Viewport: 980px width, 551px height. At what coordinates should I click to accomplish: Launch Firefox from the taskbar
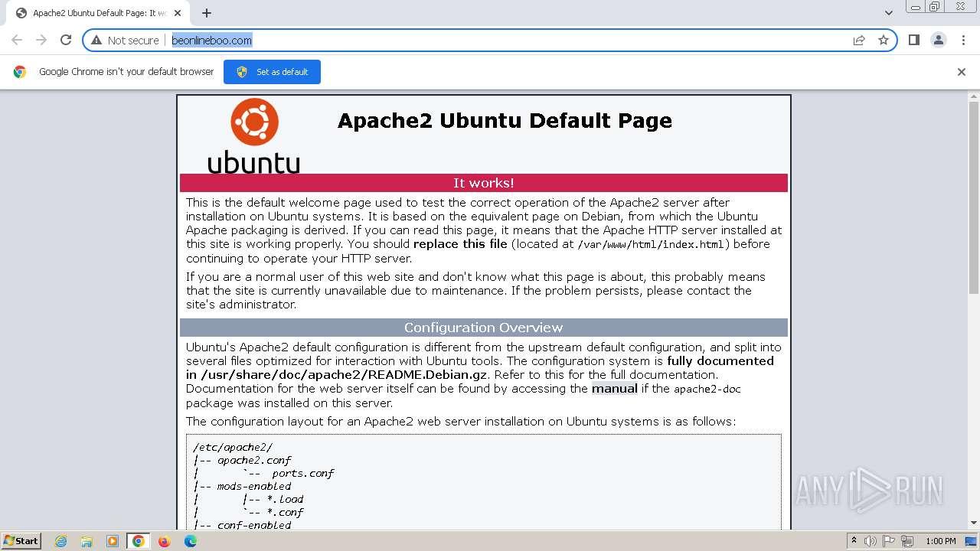[164, 541]
